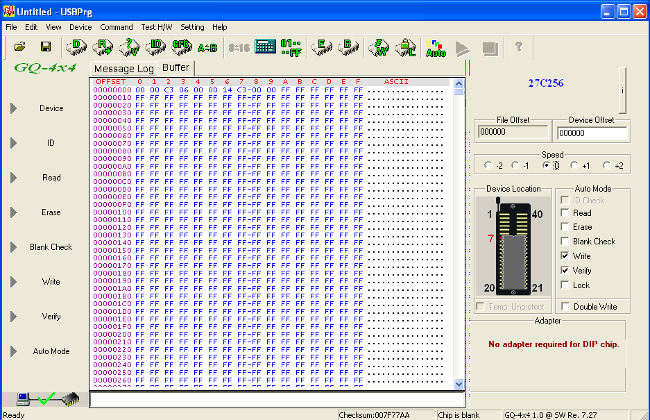650x420 pixels.
Task: Save buffer using the floppy disk icon
Action: click(x=46, y=47)
